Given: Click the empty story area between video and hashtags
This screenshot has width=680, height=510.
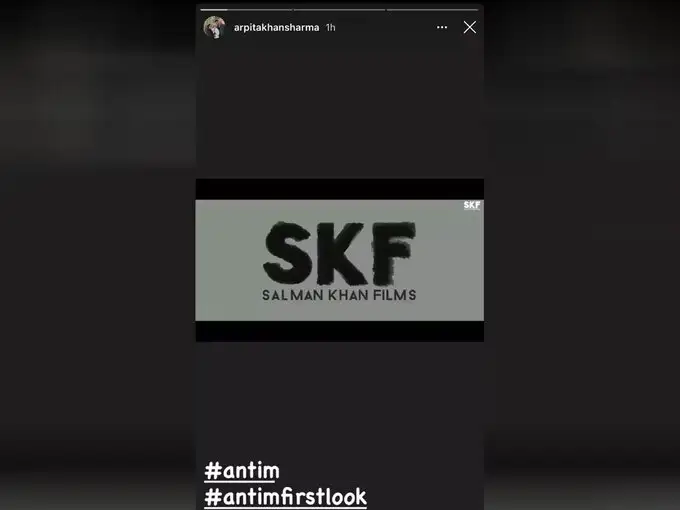Looking at the screenshot, I should click(340, 399).
